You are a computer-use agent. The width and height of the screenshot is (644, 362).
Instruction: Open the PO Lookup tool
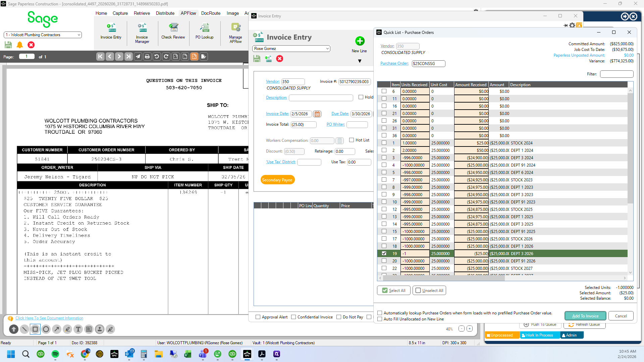(x=204, y=31)
